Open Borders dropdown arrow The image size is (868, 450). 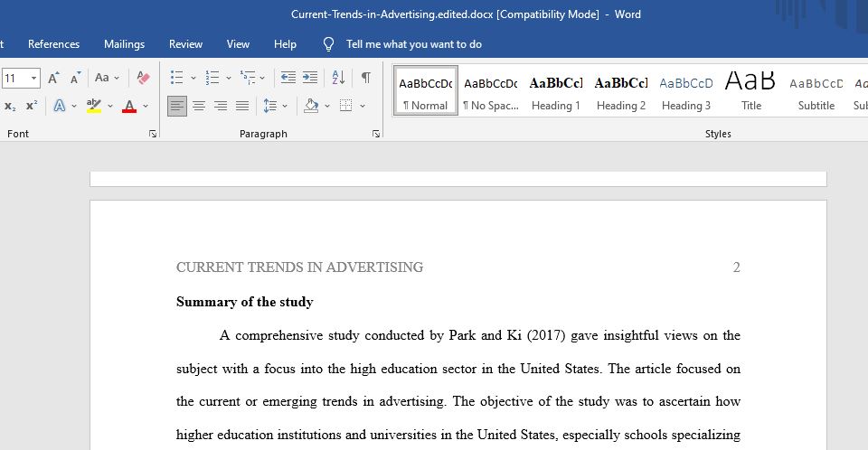(x=363, y=106)
